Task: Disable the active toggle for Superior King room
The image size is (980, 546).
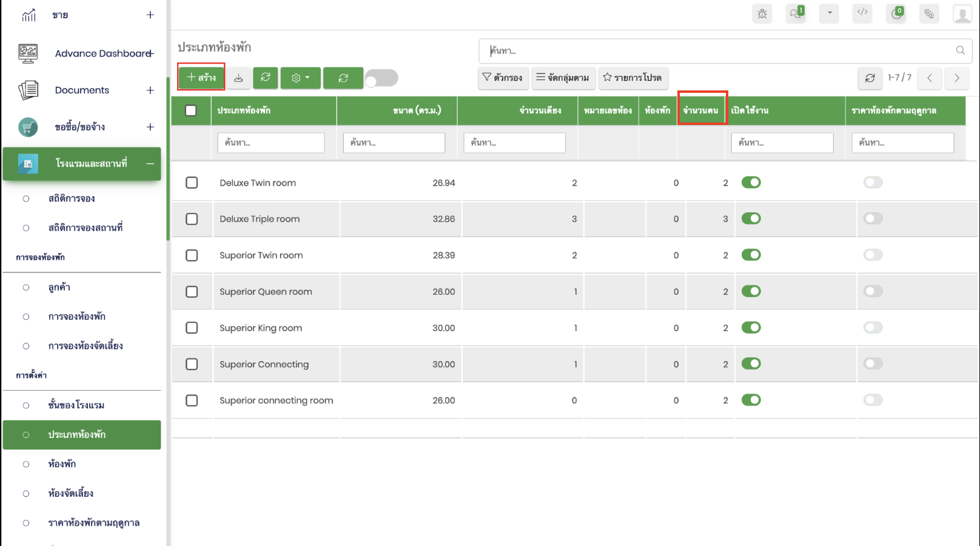Action: pyautogui.click(x=751, y=328)
